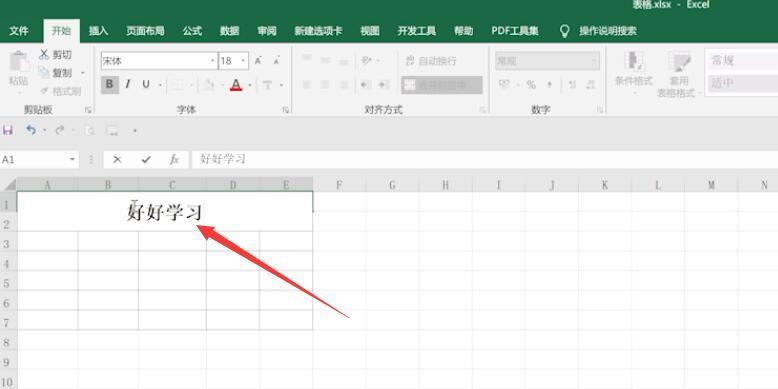
Task: Click the fx insert function icon
Action: [x=174, y=159]
